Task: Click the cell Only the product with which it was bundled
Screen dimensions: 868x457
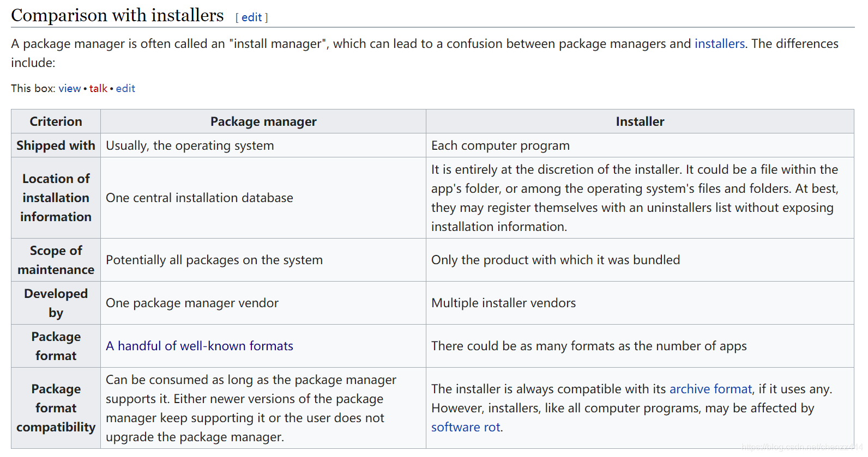Action: coord(640,260)
